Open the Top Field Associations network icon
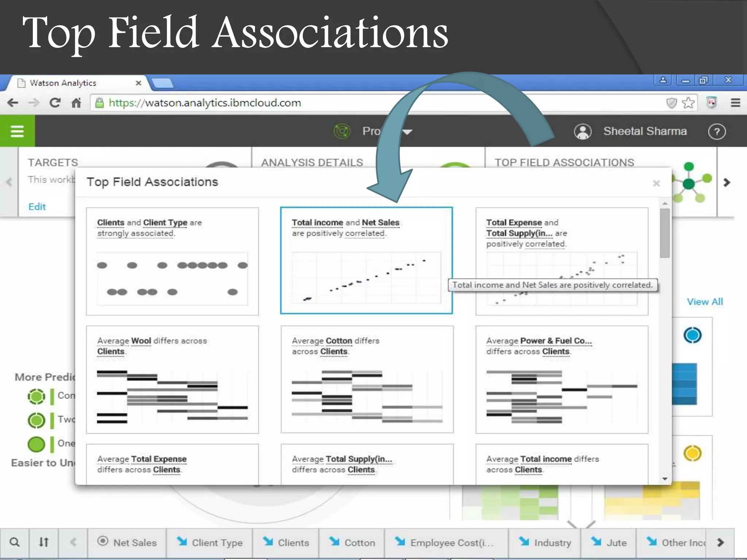The height and width of the screenshot is (560, 747). 689,182
